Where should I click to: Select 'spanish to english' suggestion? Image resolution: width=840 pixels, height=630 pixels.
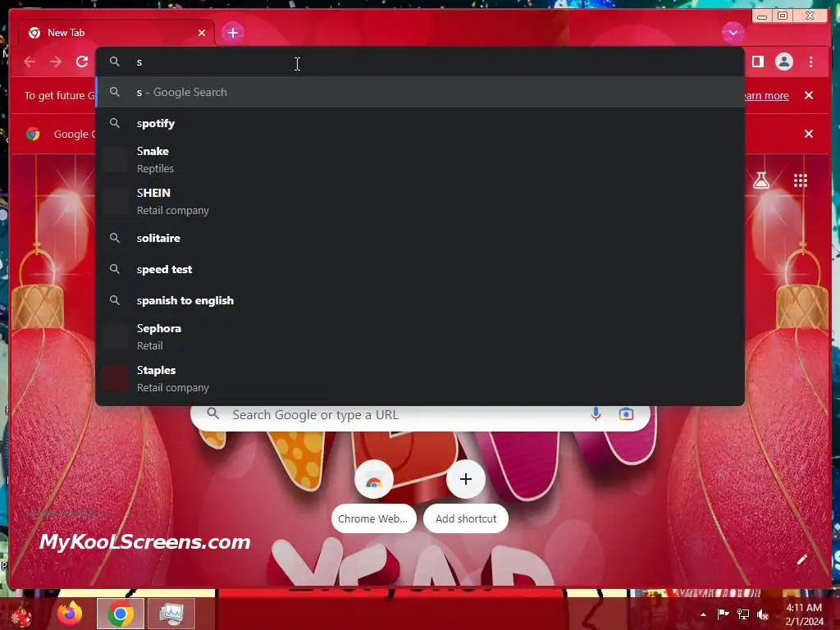click(x=419, y=300)
